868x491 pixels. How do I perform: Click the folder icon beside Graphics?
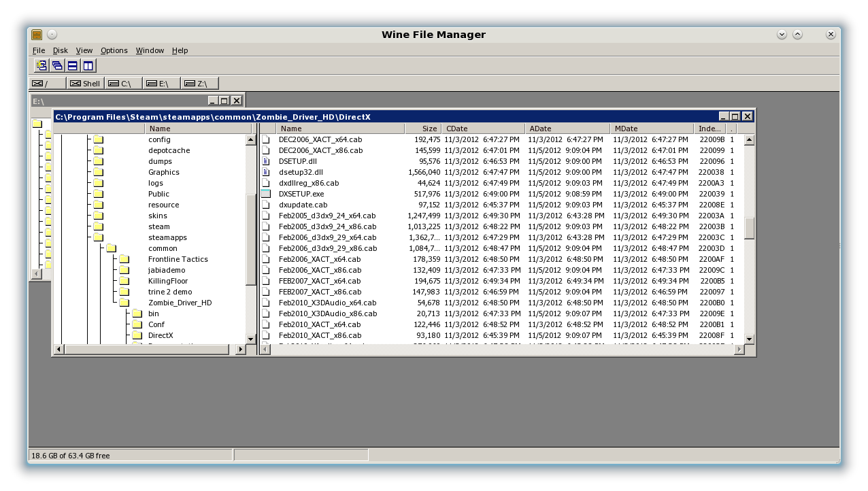click(99, 172)
